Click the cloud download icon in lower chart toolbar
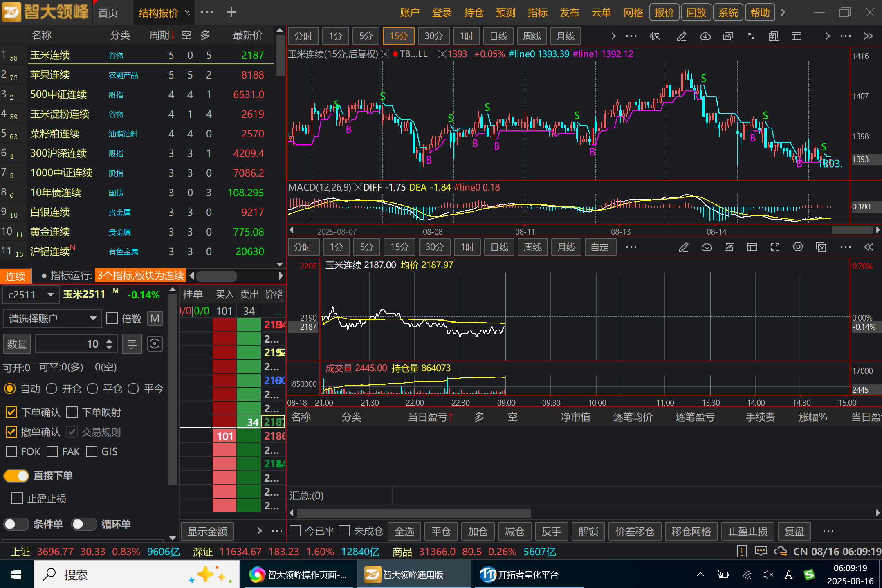The height and width of the screenshot is (588, 882). click(707, 247)
